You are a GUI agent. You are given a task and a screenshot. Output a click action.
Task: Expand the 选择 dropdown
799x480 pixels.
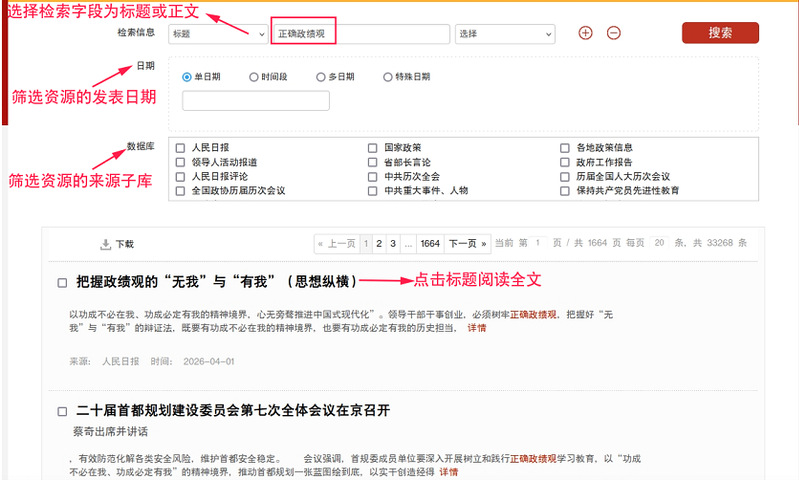pos(504,33)
